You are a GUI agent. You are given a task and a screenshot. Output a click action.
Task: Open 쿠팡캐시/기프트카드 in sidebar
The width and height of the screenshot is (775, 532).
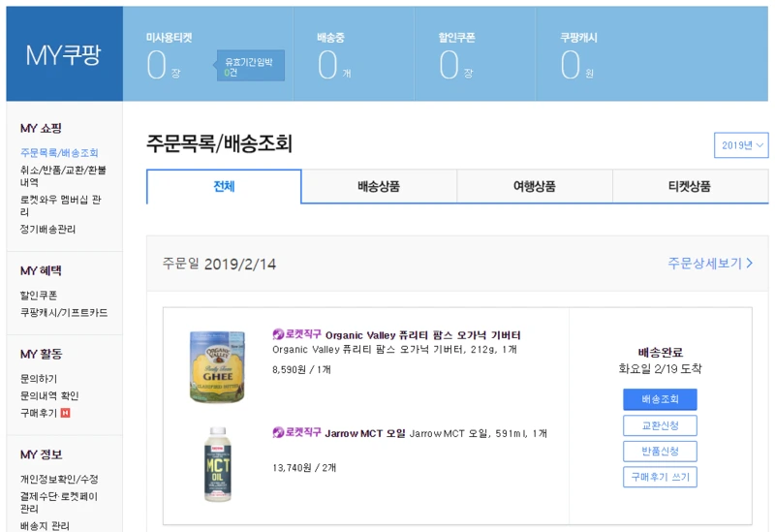64,312
